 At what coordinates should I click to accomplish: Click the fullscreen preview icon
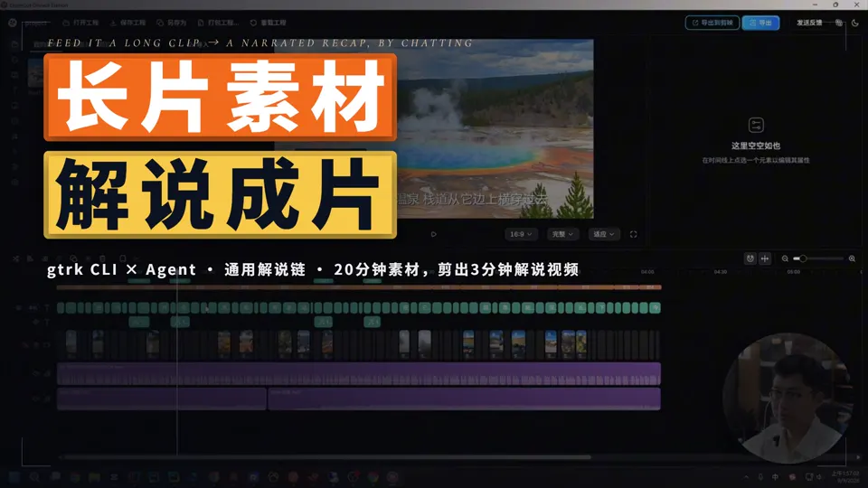point(633,234)
